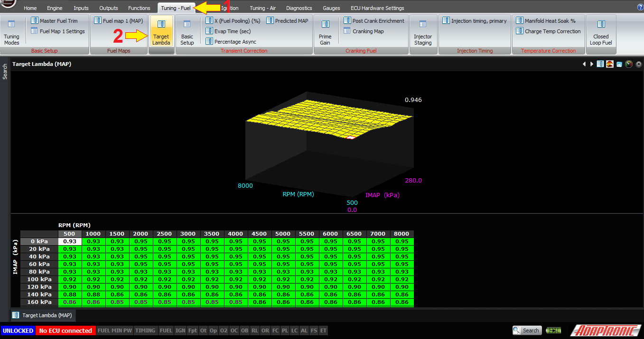644x339 pixels.
Task: Expand the Search side panel
Action: tap(5, 72)
